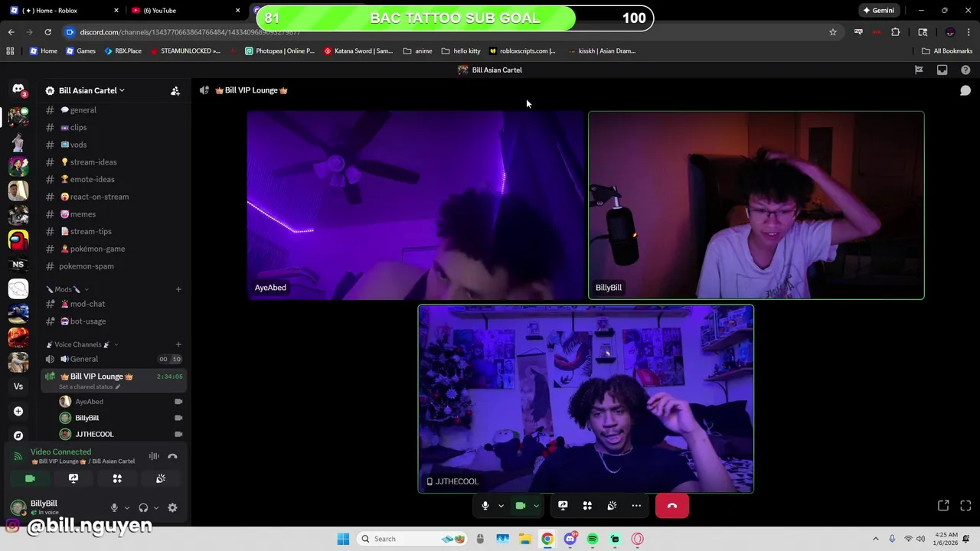Open more options ellipsis in call
980x551 pixels.
coord(636,506)
